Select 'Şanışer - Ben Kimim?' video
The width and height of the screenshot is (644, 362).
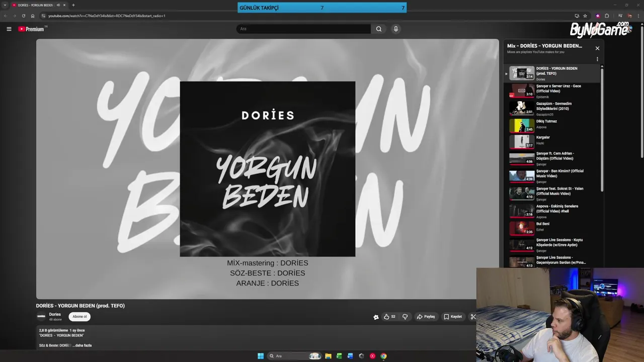point(552,176)
